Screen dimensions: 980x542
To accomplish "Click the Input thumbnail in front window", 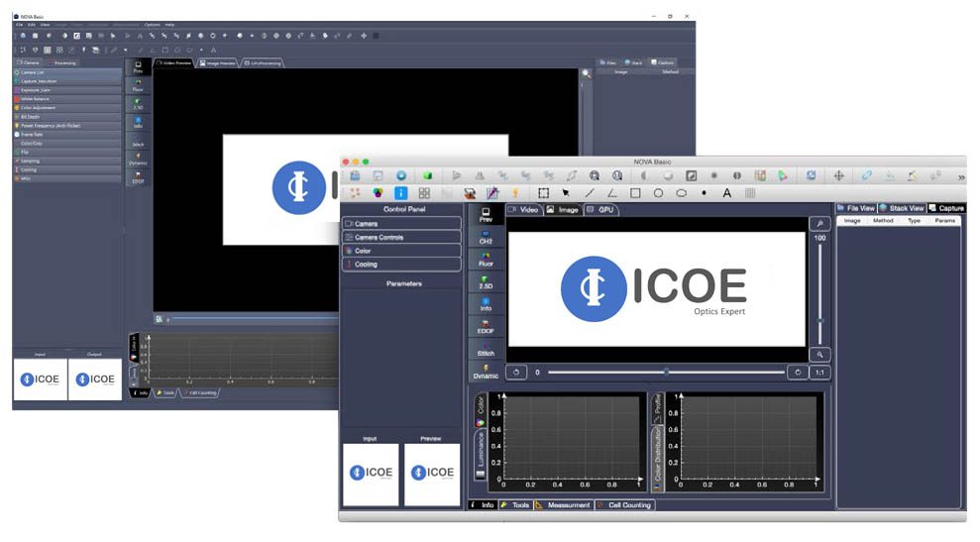I will point(371,475).
